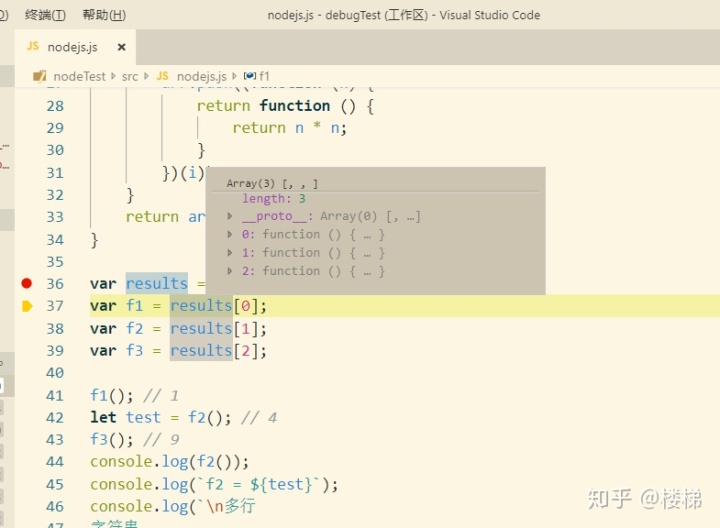720x528 pixels.
Task: Click 'results' variable on line 36
Action: click(x=157, y=283)
